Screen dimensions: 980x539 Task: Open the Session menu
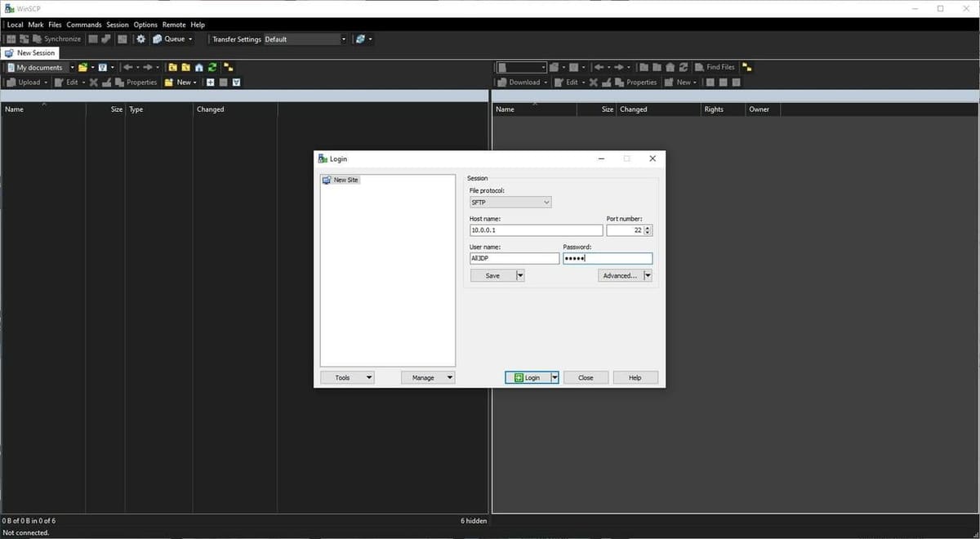[x=118, y=24]
